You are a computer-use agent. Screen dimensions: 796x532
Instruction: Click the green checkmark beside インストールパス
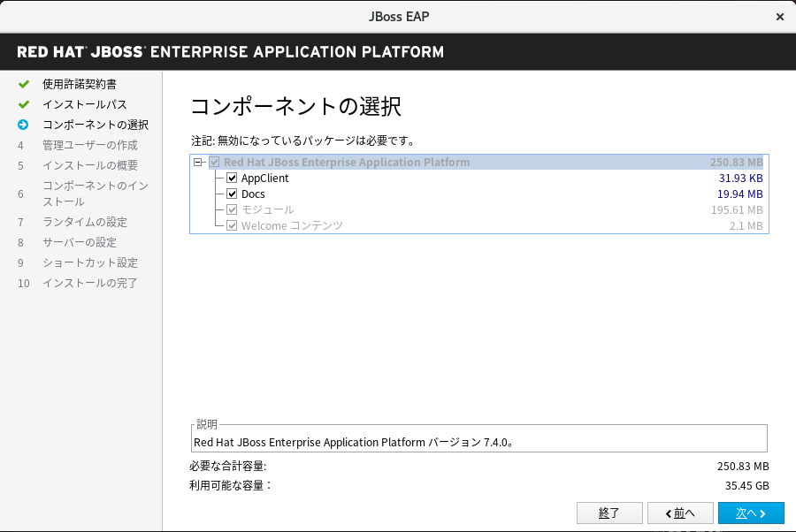[23, 104]
